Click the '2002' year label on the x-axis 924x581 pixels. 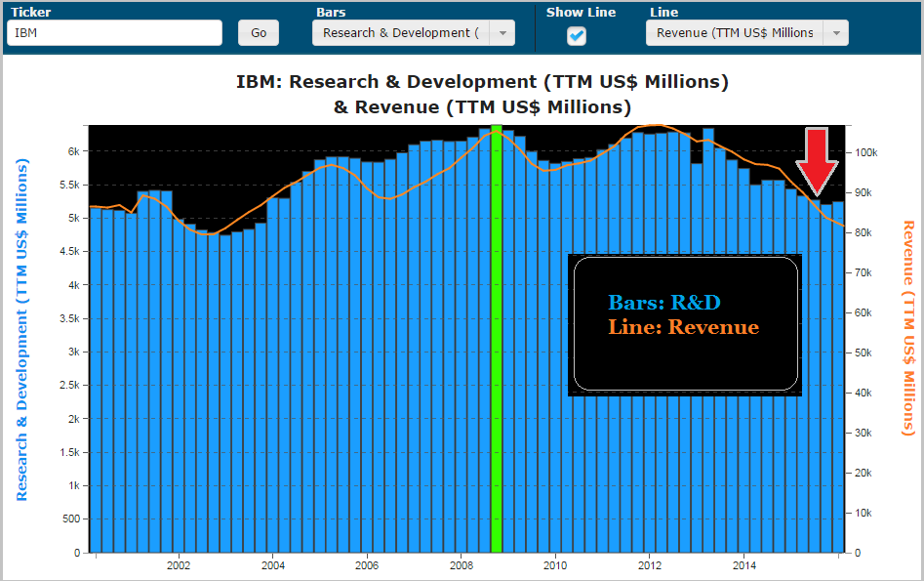click(179, 565)
